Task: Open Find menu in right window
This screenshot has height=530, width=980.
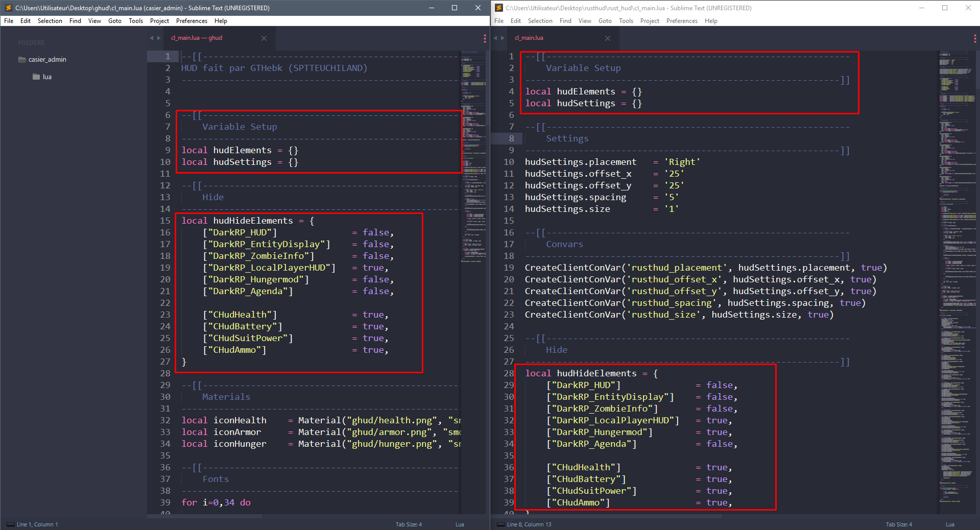Action: click(565, 21)
